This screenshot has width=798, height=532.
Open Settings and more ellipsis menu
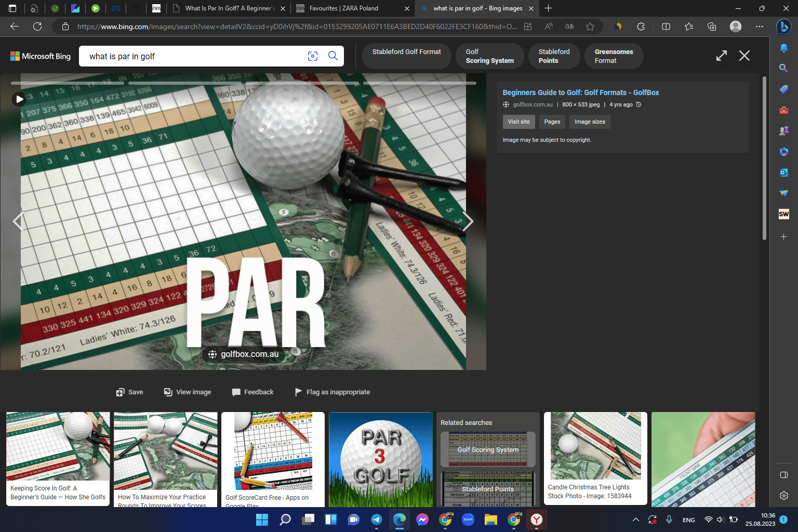pyautogui.click(x=760, y=26)
